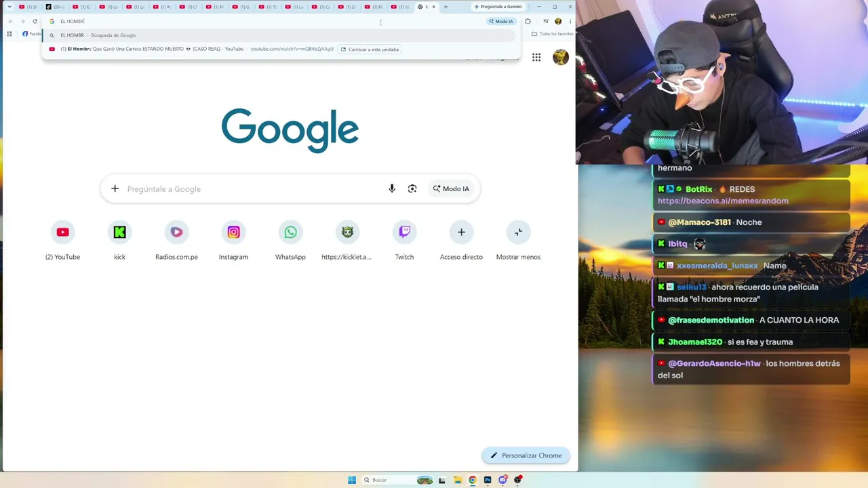Open the Google apps grid launcher

(536, 58)
